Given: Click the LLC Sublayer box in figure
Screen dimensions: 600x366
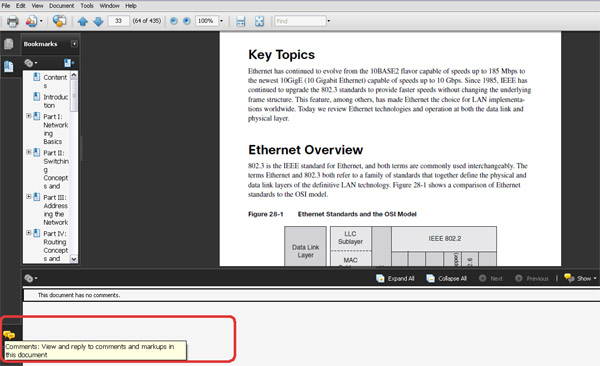Looking at the screenshot, I should click(x=351, y=238).
